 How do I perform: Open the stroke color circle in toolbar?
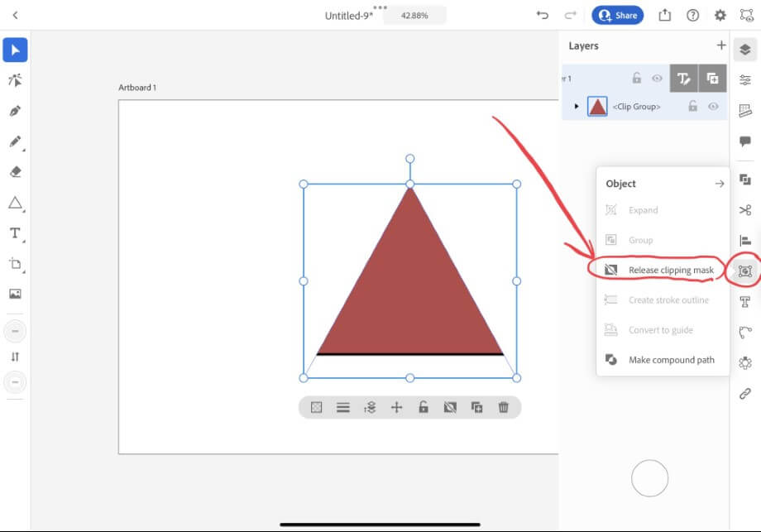click(15, 382)
